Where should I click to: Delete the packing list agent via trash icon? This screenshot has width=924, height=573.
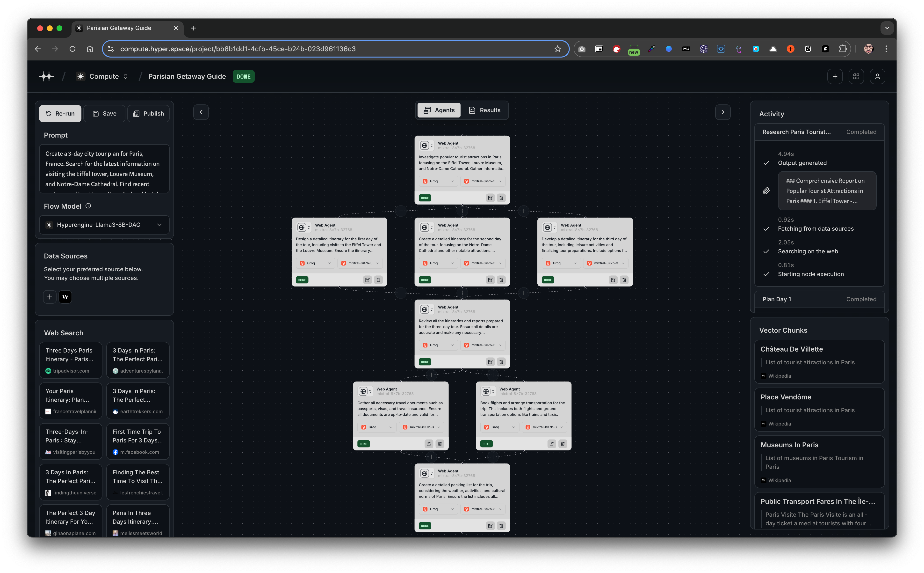click(x=501, y=526)
